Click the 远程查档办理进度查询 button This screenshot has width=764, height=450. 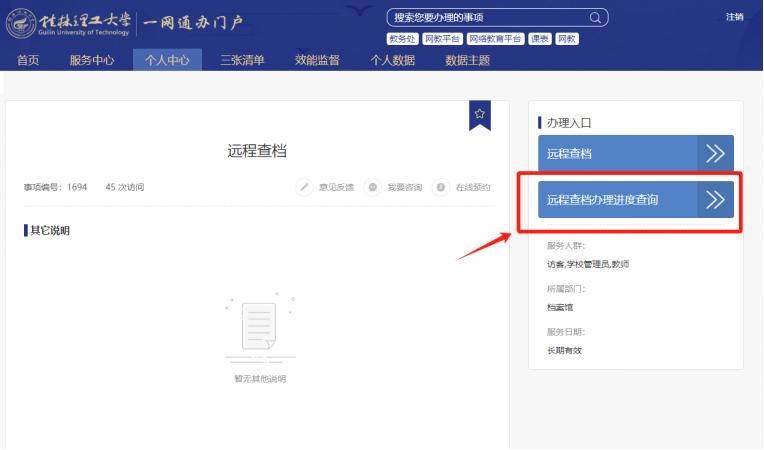pos(615,199)
